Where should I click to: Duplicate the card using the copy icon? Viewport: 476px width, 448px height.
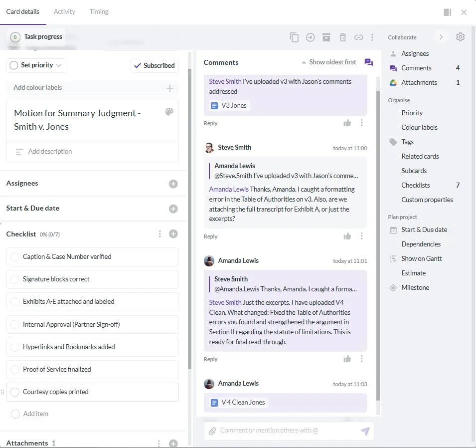pos(294,37)
